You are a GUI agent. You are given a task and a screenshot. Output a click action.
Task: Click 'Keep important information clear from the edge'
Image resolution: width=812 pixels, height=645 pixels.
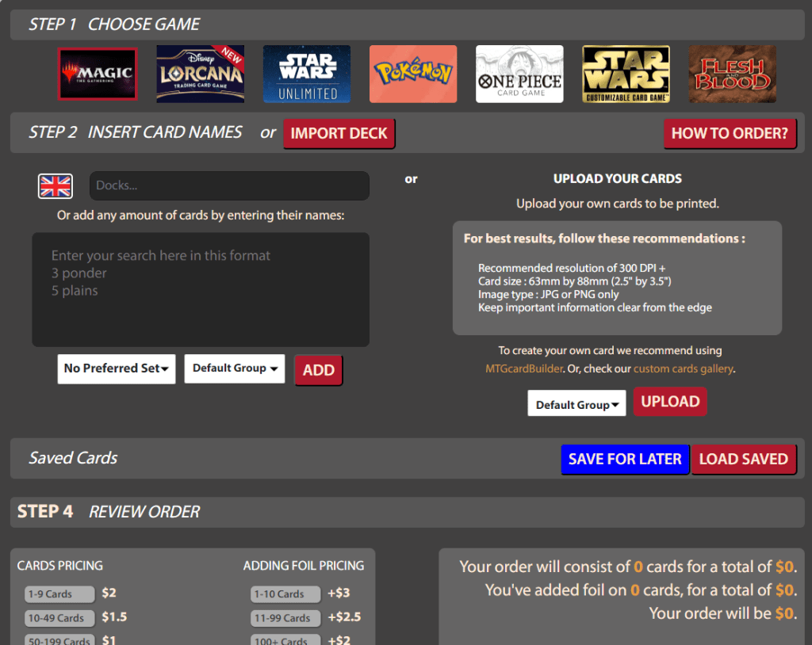(x=595, y=307)
